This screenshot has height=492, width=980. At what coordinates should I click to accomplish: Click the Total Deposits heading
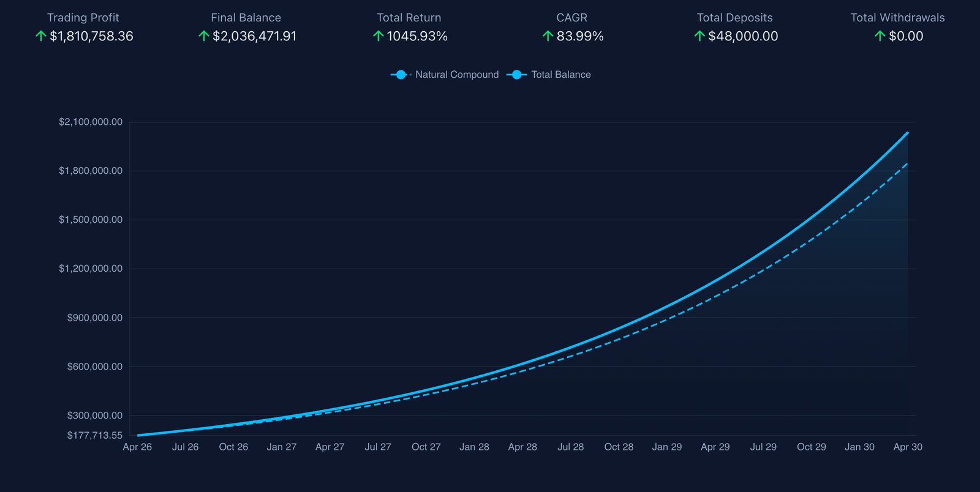(x=734, y=18)
